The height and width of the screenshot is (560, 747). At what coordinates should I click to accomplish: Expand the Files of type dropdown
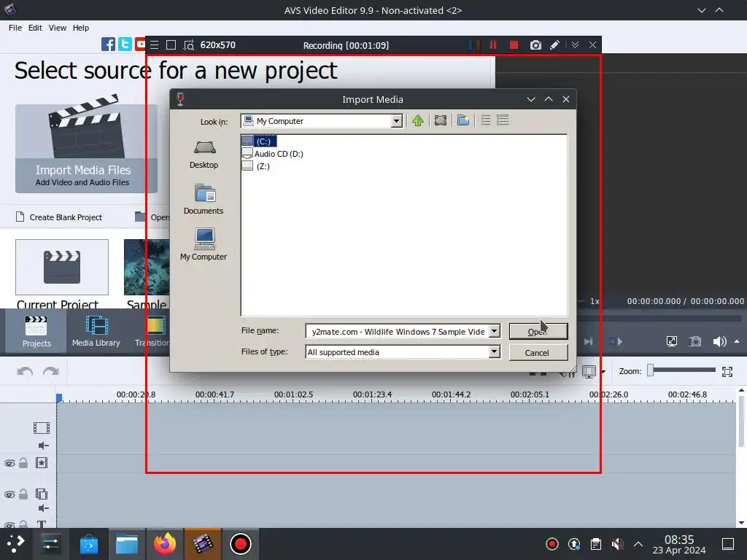tap(495, 352)
